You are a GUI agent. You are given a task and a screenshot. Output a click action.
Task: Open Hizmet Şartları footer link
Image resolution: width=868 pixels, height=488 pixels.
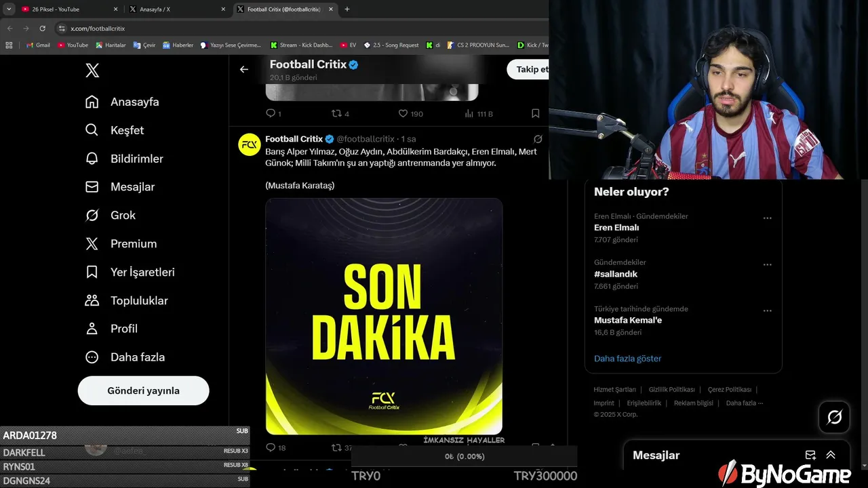pyautogui.click(x=614, y=390)
